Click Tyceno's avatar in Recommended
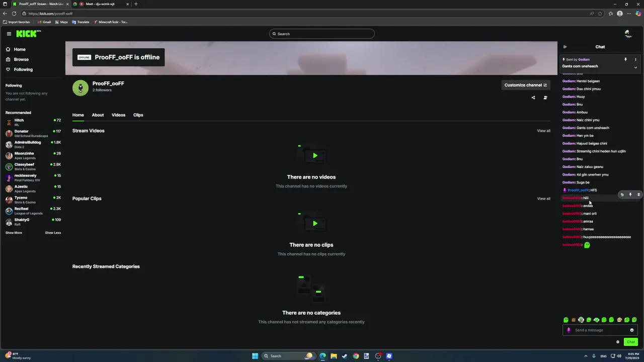This screenshot has height=362, width=644. coord(9,200)
